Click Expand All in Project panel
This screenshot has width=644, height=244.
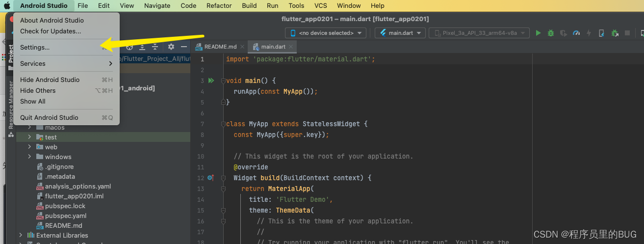tap(142, 47)
